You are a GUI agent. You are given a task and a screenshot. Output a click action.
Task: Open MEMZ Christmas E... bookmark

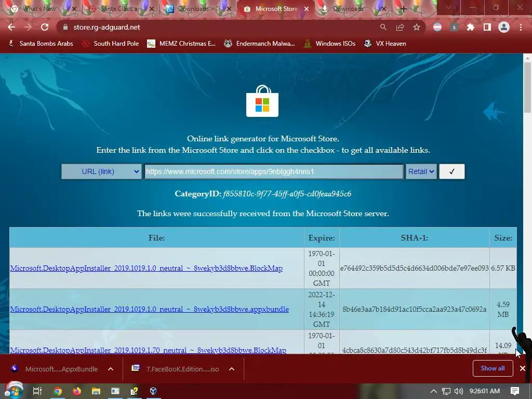(x=181, y=44)
